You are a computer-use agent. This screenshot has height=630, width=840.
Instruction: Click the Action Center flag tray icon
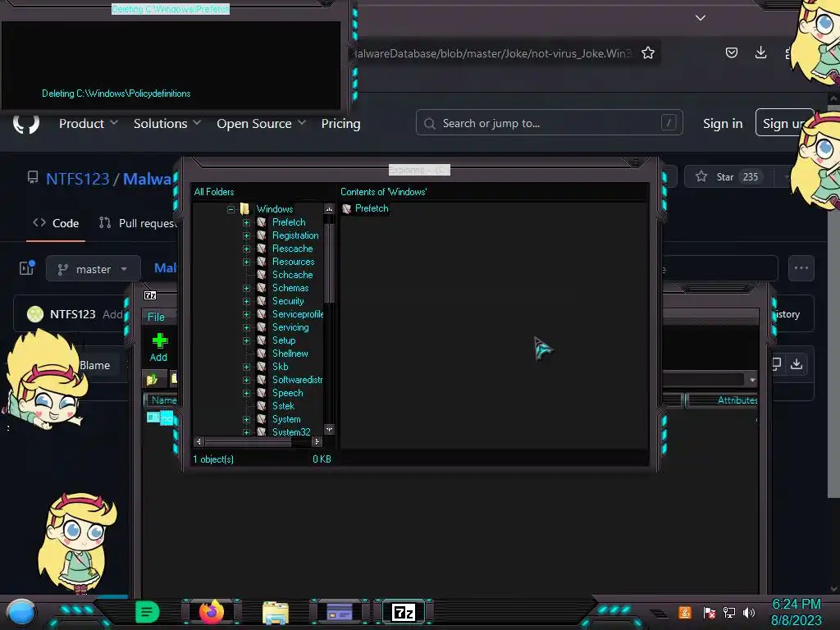pos(709,612)
